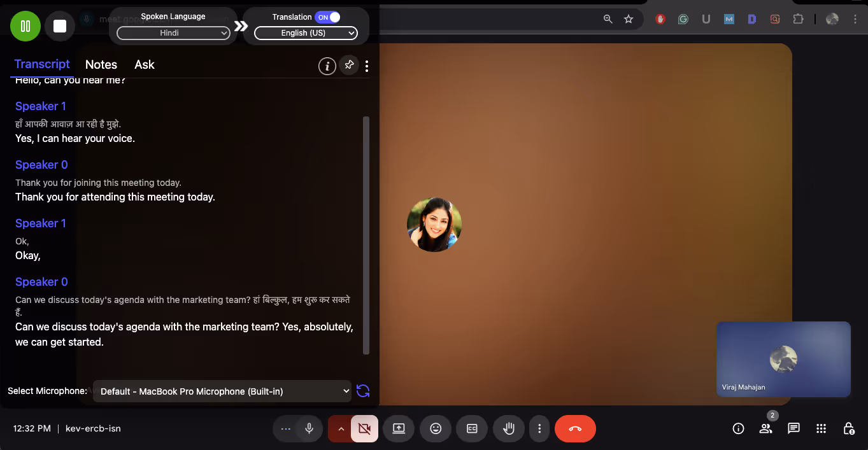868x450 pixels.
Task: Switch to the Ask tab
Action: click(x=145, y=64)
